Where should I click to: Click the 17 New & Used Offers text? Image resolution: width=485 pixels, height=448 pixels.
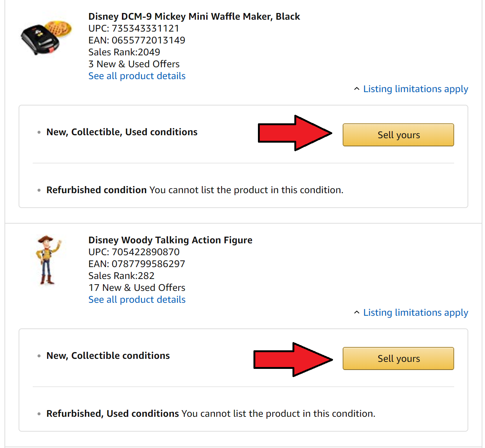pyautogui.click(x=137, y=288)
